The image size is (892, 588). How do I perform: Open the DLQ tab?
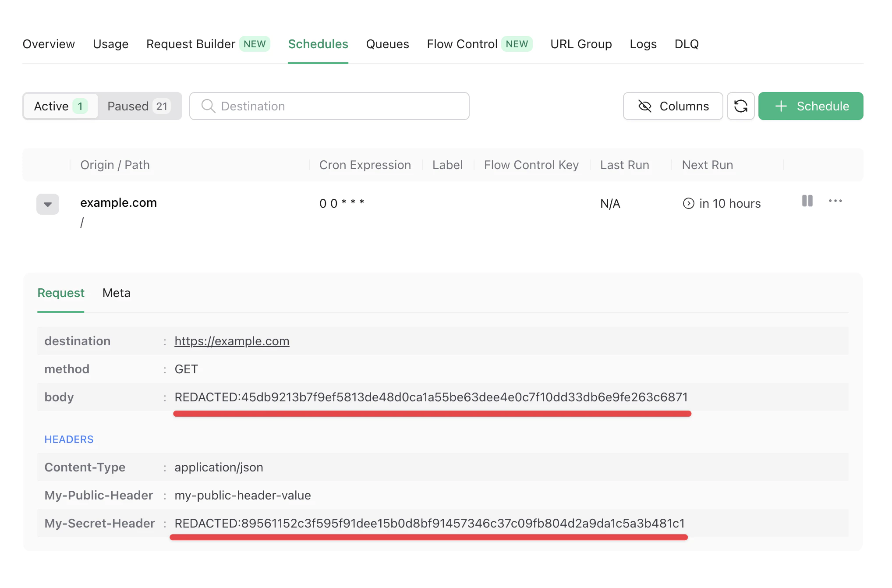686,44
